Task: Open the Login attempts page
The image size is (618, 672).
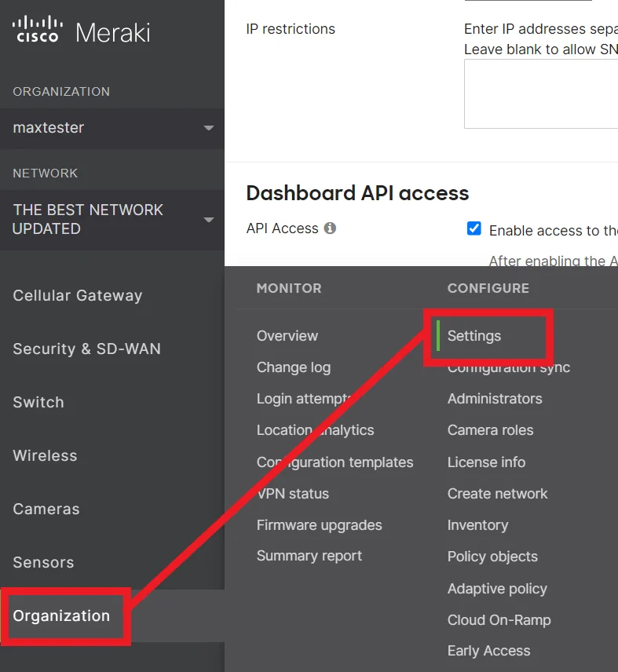Action: pyautogui.click(x=305, y=399)
